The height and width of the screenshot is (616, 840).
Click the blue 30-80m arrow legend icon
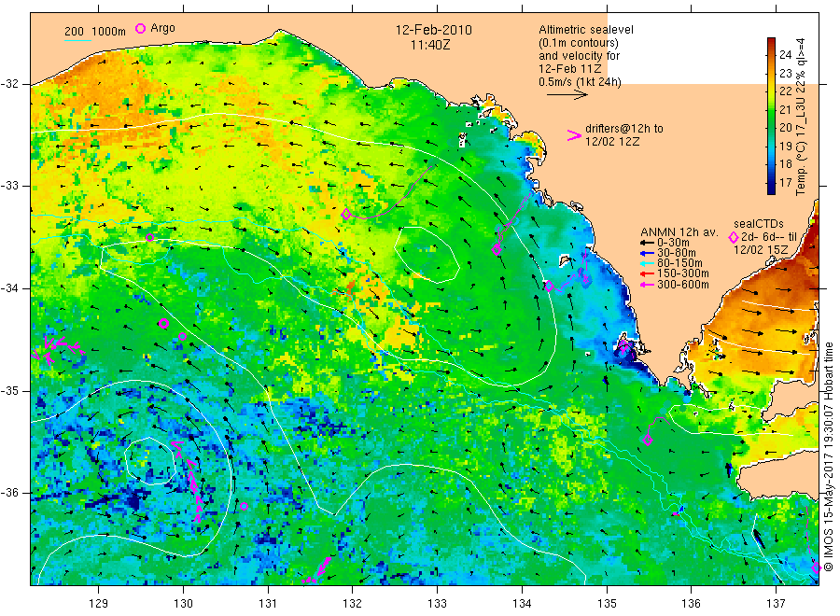(647, 253)
